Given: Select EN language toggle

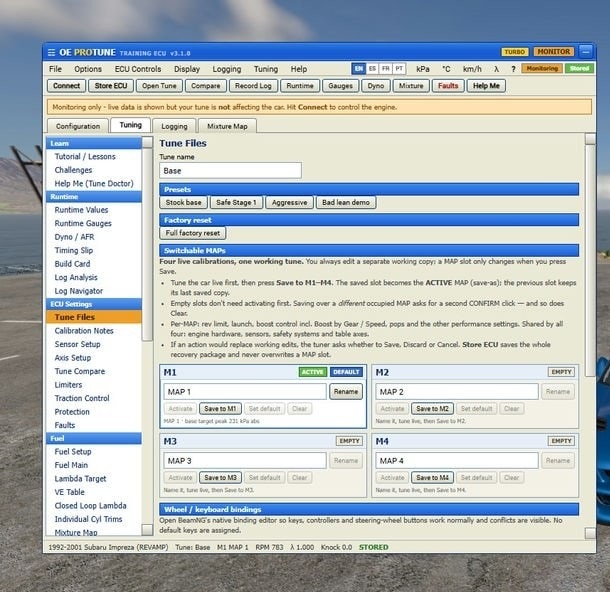Looking at the screenshot, I should click(x=358, y=68).
